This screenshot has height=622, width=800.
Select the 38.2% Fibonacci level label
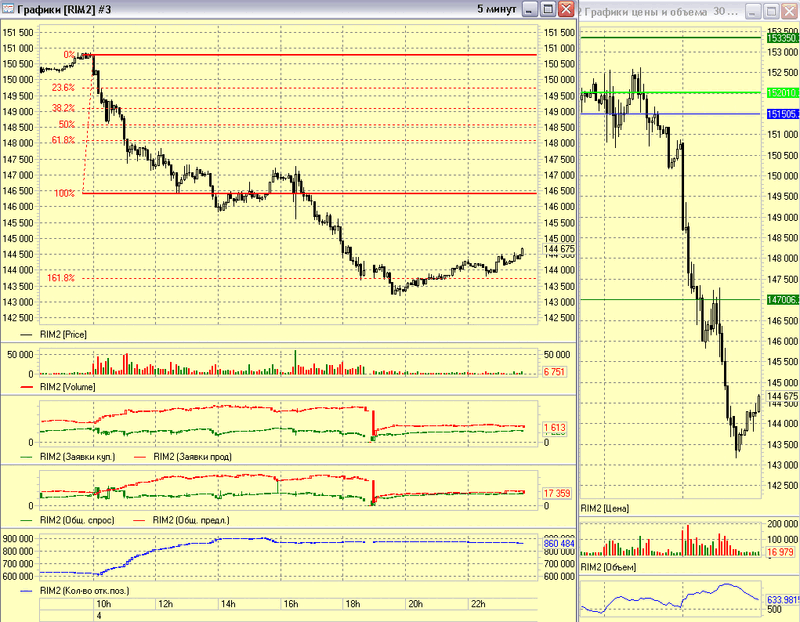63,108
